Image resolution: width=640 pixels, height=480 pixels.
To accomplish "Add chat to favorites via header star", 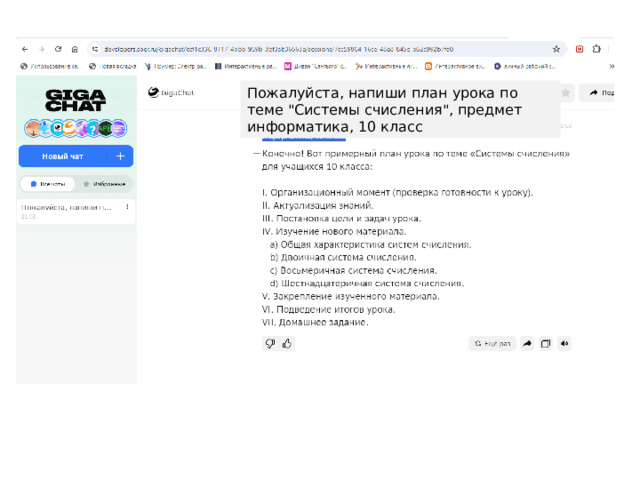I will click(566, 93).
